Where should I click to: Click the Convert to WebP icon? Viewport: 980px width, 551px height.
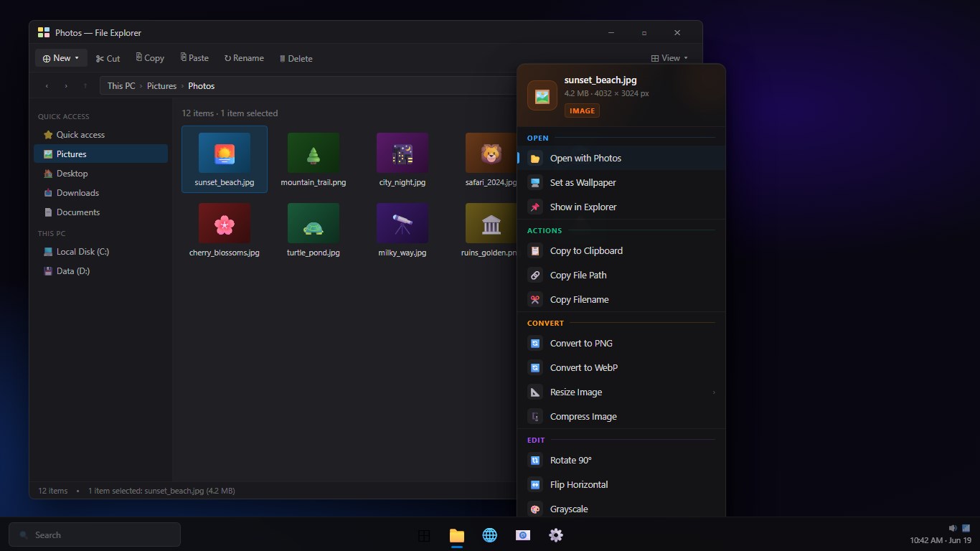535,368
